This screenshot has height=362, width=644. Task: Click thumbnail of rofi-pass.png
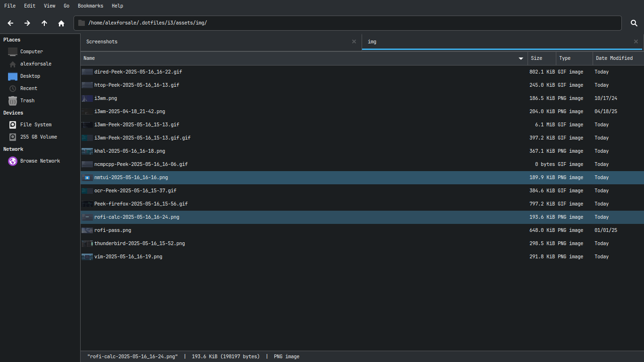click(87, 230)
